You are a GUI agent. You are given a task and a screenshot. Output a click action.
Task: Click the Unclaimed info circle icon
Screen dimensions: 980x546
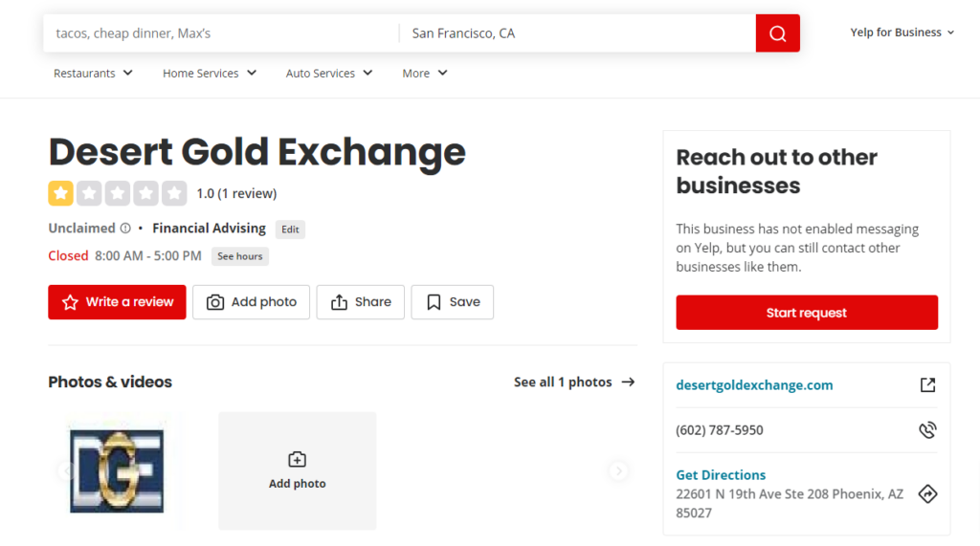pos(125,228)
